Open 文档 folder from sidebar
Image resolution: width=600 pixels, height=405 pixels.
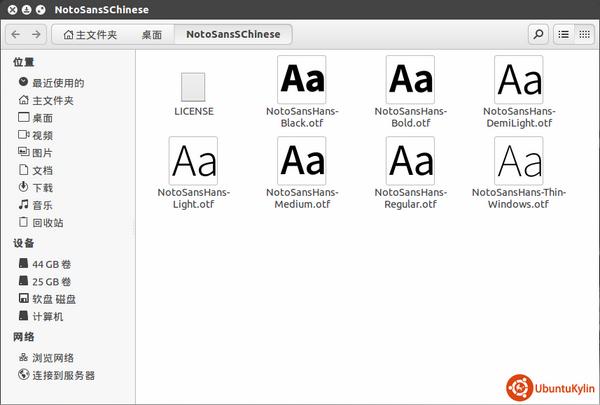(42, 170)
